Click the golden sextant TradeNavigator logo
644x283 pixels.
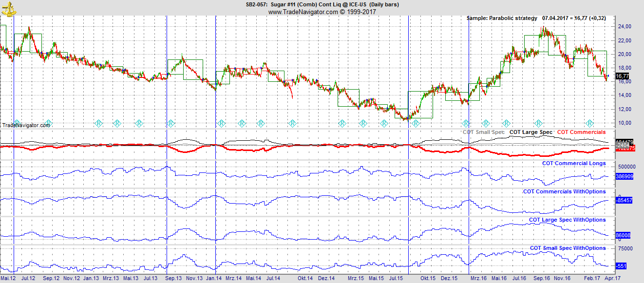click(8, 7)
